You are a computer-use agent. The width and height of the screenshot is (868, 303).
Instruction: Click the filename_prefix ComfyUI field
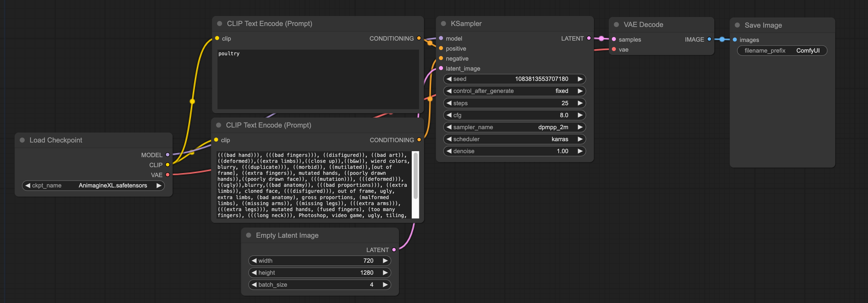pos(782,51)
